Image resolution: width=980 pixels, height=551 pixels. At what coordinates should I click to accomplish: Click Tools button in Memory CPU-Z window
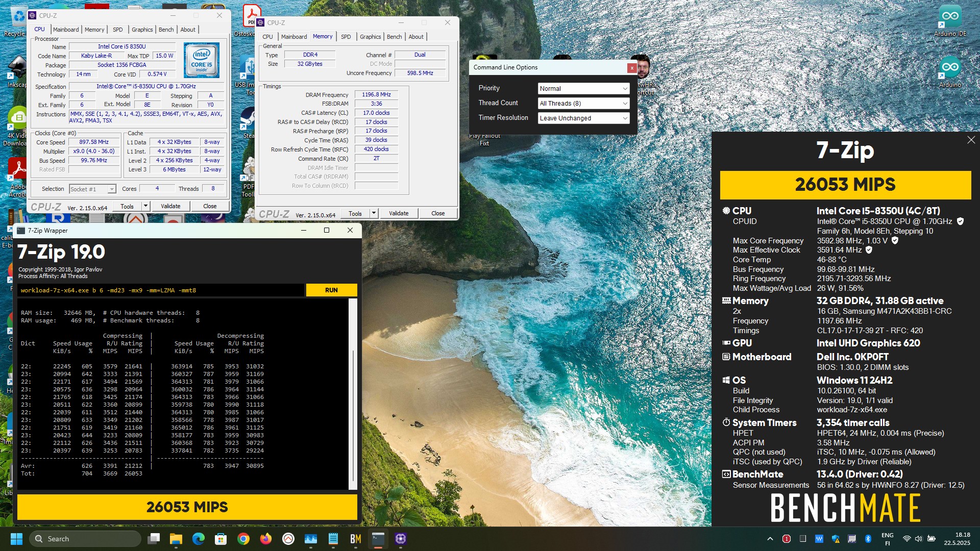[x=355, y=213]
